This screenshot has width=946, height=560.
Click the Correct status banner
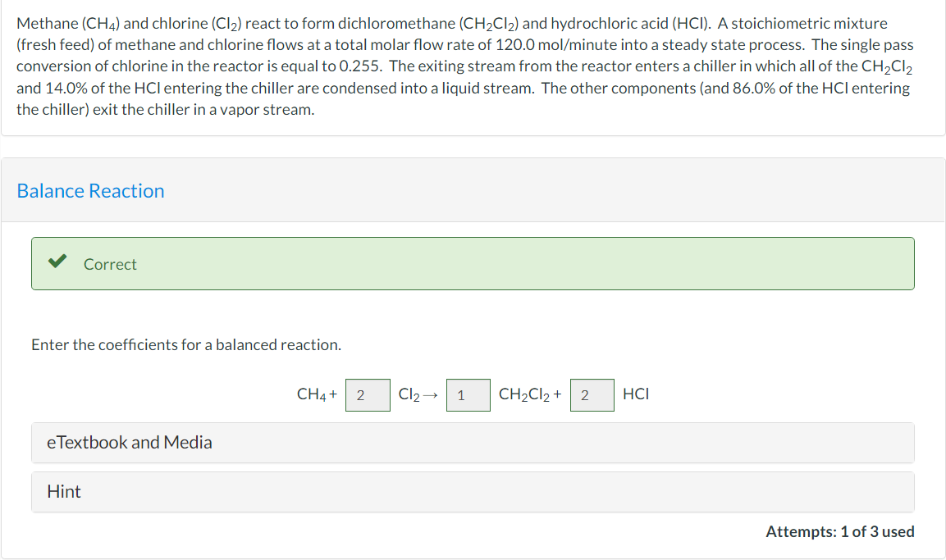pyautogui.click(x=473, y=263)
